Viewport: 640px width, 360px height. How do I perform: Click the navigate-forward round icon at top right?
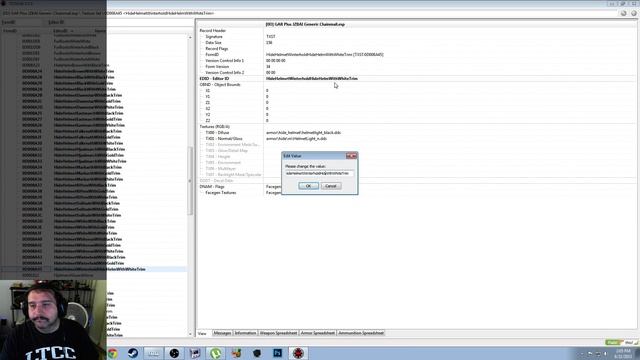[x=633, y=13]
